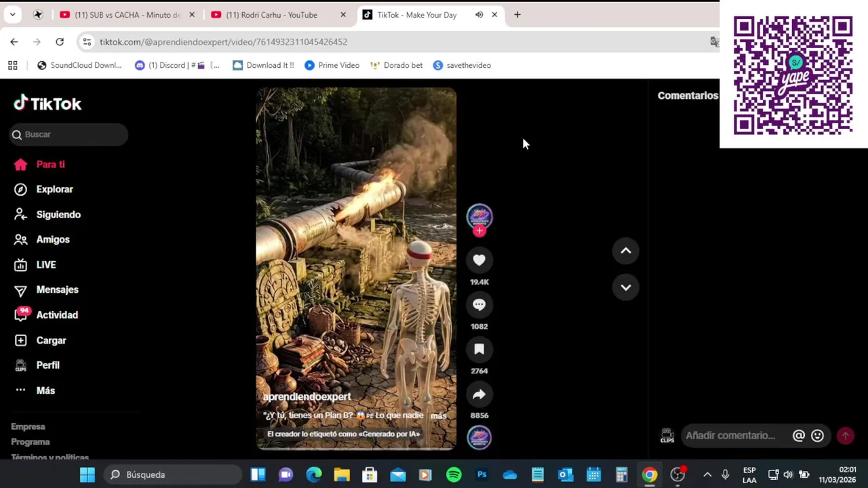Click the CLIPS icon beside comment box
Image resolution: width=868 pixels, height=488 pixels.
point(667,436)
